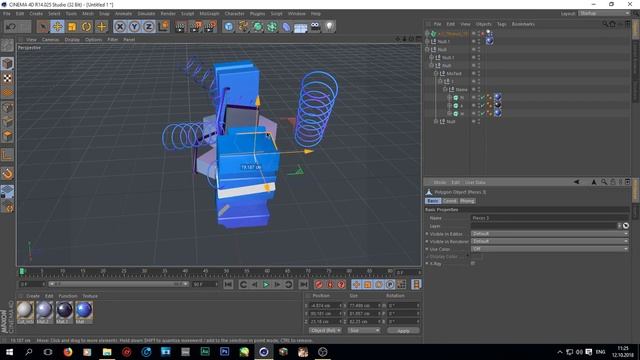Expand the Null.1 top-level tree item
640x360 pixels.
427,41
